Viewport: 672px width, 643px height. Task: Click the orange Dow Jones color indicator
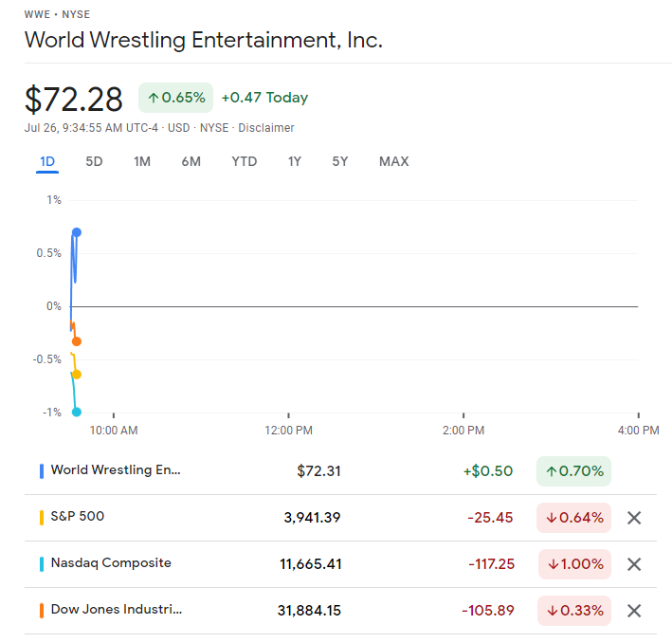pyautogui.click(x=42, y=611)
